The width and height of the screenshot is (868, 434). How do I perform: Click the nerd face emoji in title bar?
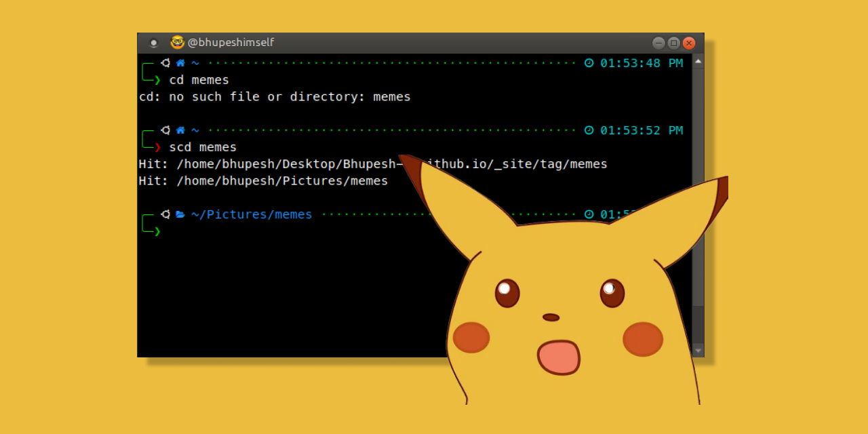(177, 42)
